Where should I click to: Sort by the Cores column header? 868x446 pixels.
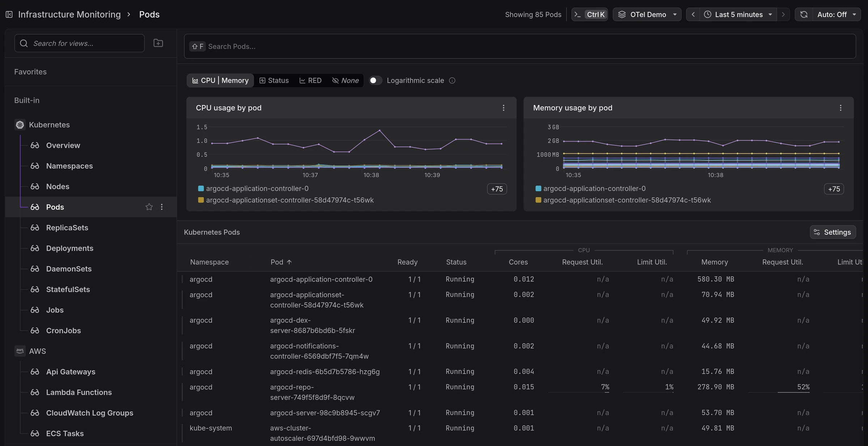518,262
